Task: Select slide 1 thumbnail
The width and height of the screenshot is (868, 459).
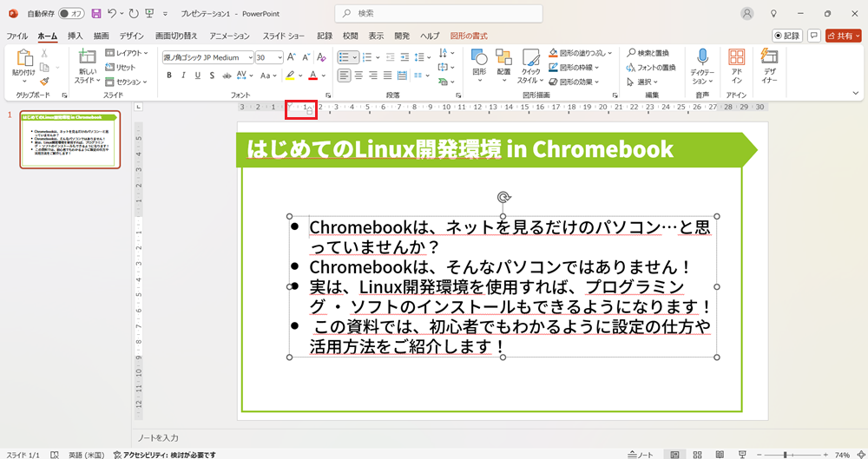Action: [x=69, y=139]
